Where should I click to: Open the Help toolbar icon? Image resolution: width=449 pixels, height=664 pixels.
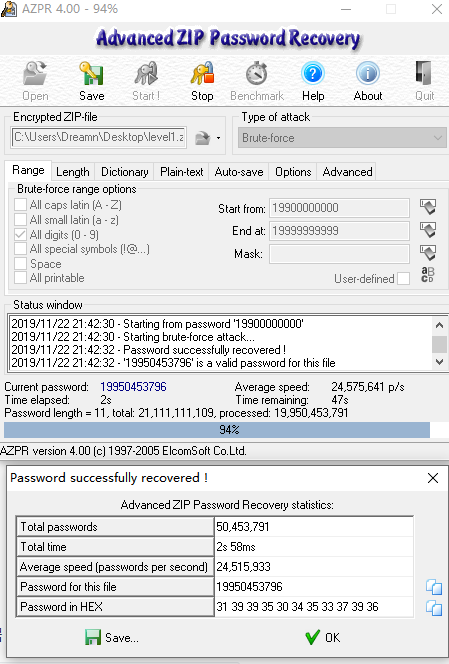[313, 81]
